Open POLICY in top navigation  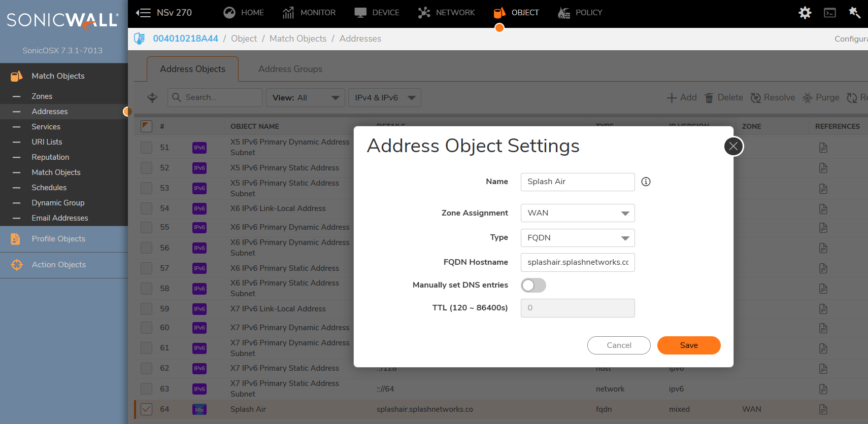(580, 13)
